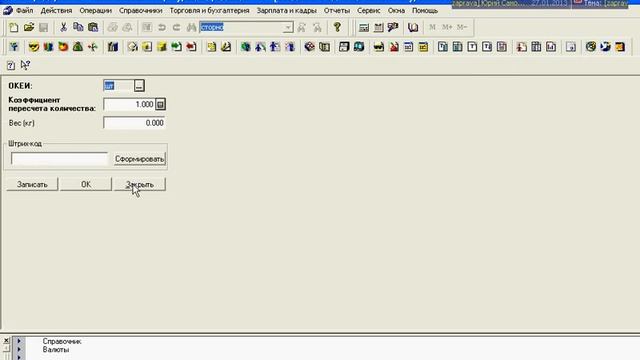Open the search text dropdown arrow
The image size is (640, 360).
[x=288, y=27]
